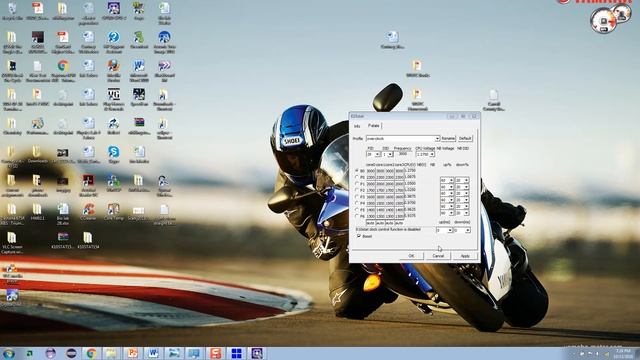Image resolution: width=640 pixels, height=360 pixels.
Task: Open the VG Play Games desktop icon
Action: [x=113, y=98]
